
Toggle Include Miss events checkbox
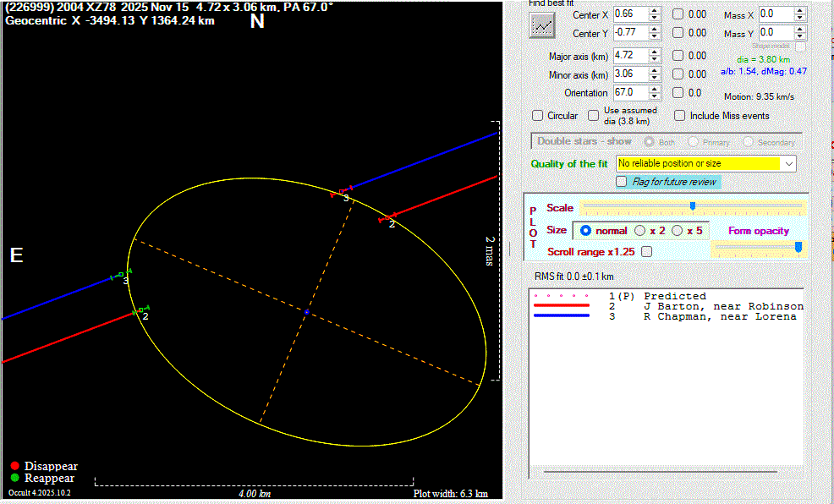click(x=680, y=116)
